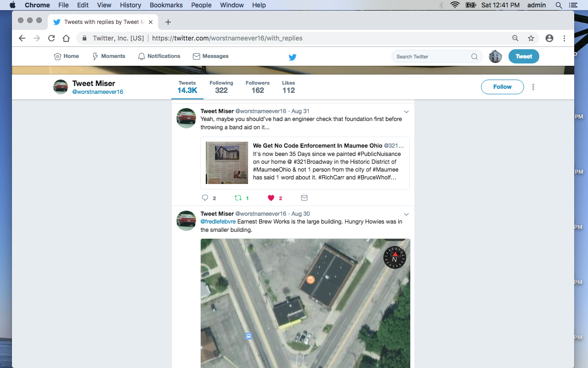
Task: Reload the page with the refresh icon
Action: coord(51,38)
